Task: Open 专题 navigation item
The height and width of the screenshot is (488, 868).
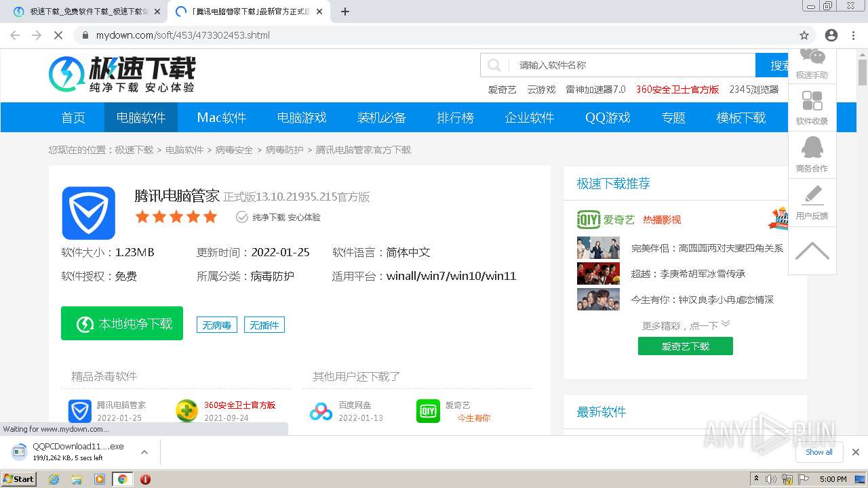Action: pos(674,118)
